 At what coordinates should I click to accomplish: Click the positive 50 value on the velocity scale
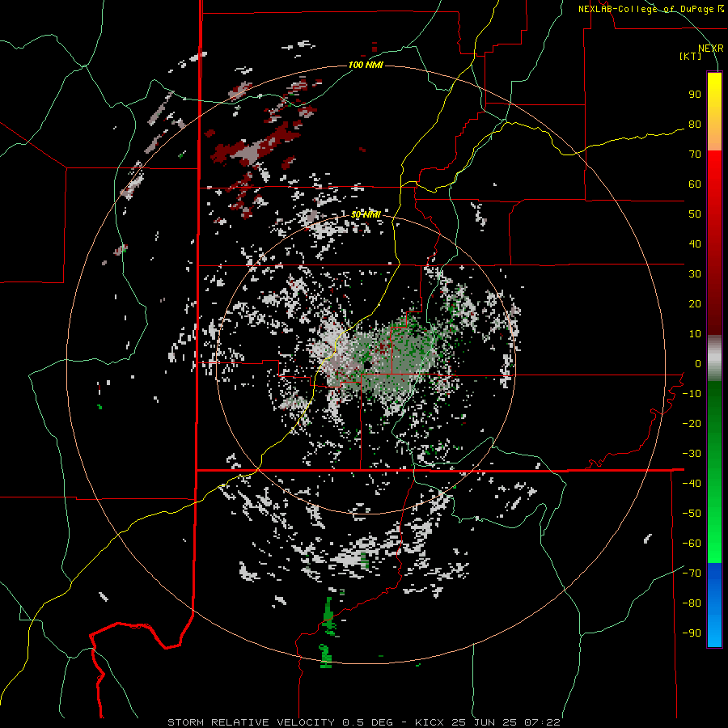(695, 214)
